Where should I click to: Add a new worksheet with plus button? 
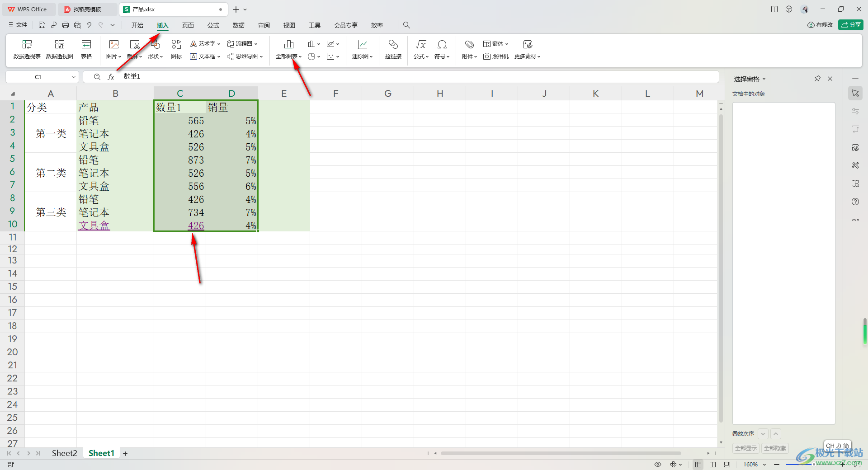pyautogui.click(x=125, y=454)
